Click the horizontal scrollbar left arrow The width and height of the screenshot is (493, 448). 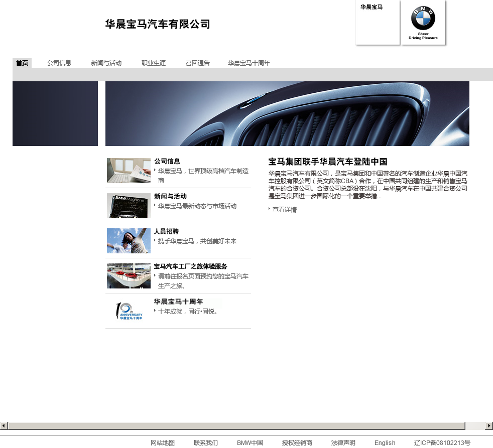(4, 426)
